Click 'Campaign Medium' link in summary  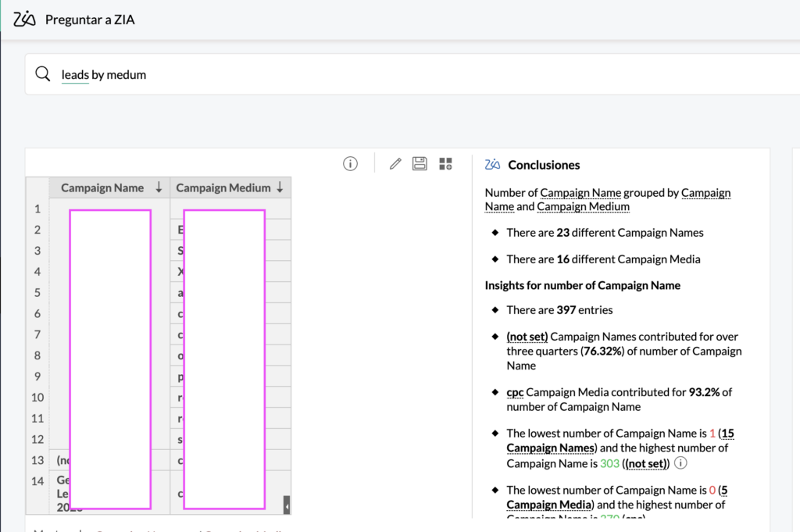click(583, 206)
